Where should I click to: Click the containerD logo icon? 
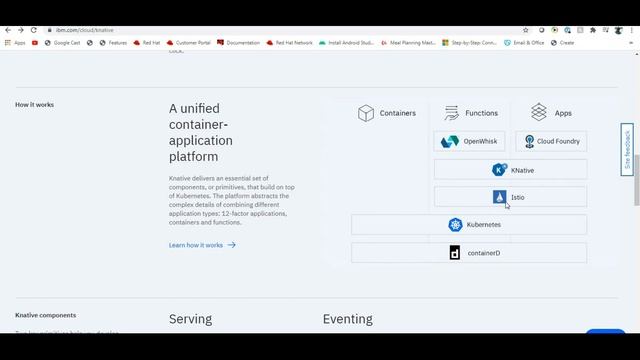pos(455,253)
